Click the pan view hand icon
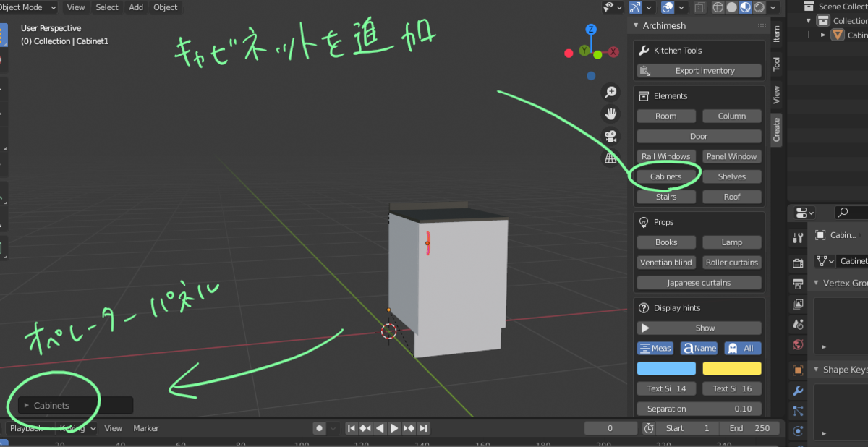Image resolution: width=868 pixels, height=447 pixels. click(x=611, y=114)
